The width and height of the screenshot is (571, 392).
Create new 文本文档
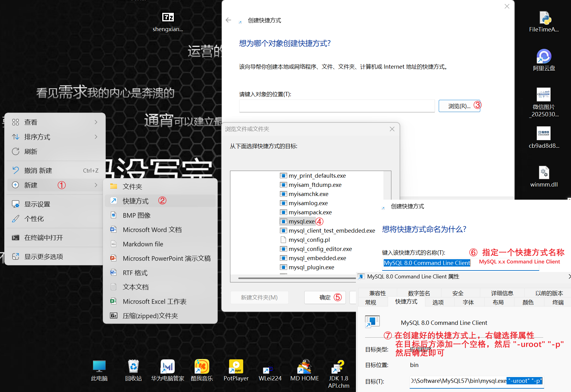click(x=160, y=287)
